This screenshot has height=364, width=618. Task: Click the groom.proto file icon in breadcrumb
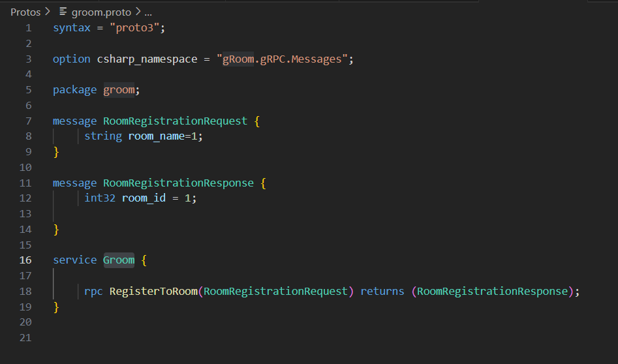(63, 12)
